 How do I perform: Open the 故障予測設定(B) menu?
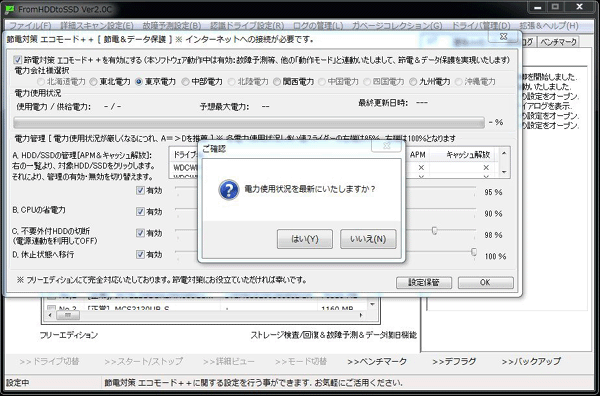tap(172, 26)
